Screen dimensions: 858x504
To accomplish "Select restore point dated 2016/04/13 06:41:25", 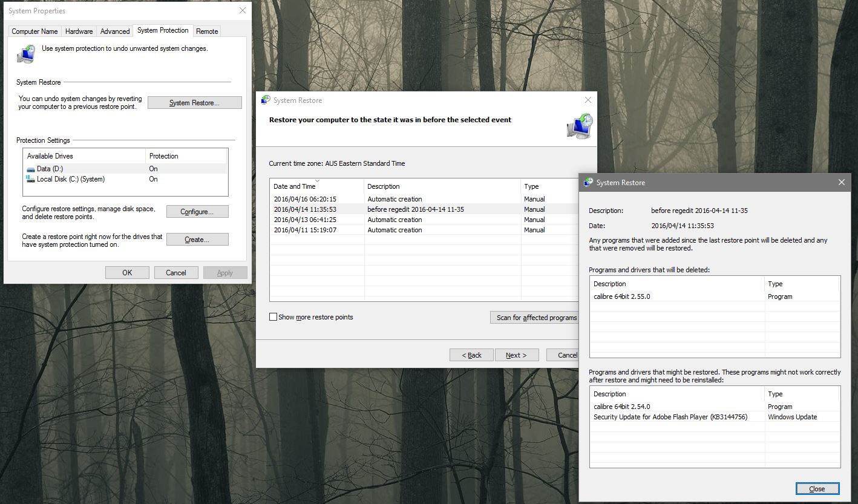I will 425,220.
